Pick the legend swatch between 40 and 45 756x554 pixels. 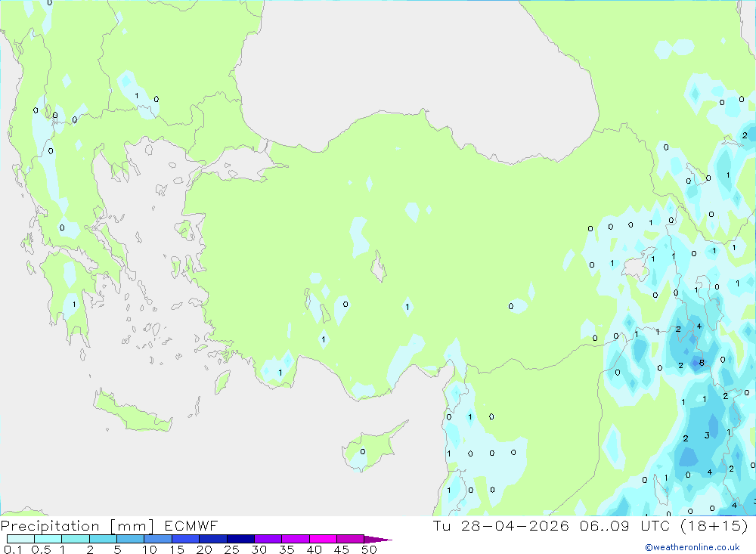(323, 539)
